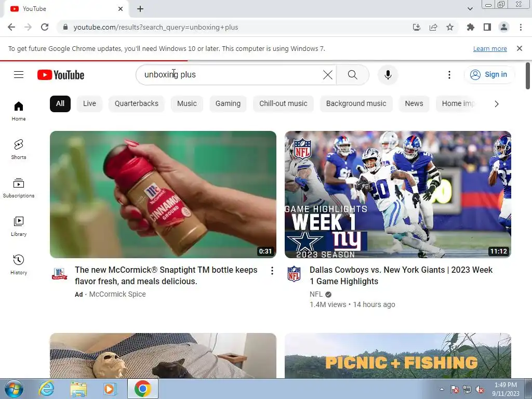The height and width of the screenshot is (399, 532).
Task: Open Windows Media Player from taskbar
Action: (110, 389)
